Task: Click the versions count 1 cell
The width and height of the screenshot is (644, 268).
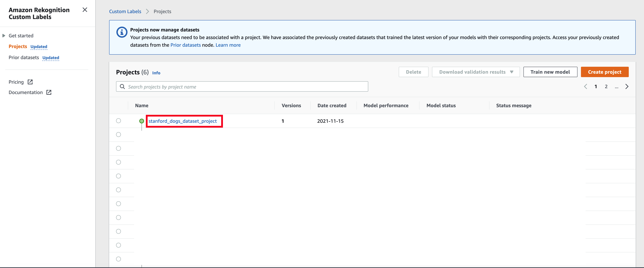Action: click(283, 121)
